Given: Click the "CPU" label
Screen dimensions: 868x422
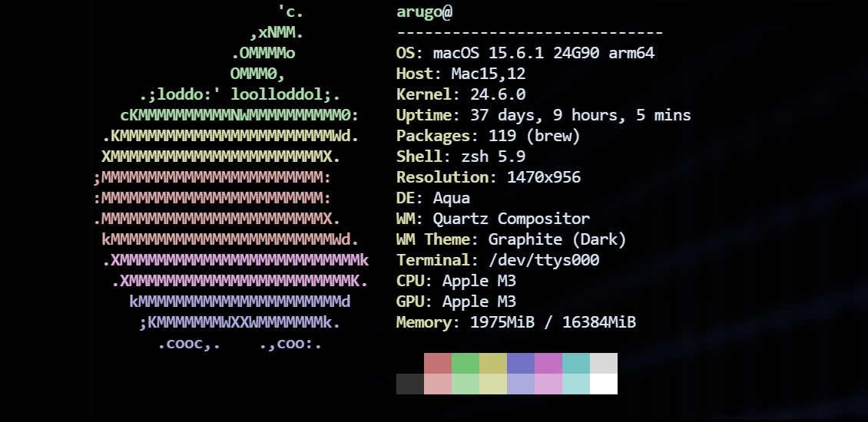Looking at the screenshot, I should [410, 281].
